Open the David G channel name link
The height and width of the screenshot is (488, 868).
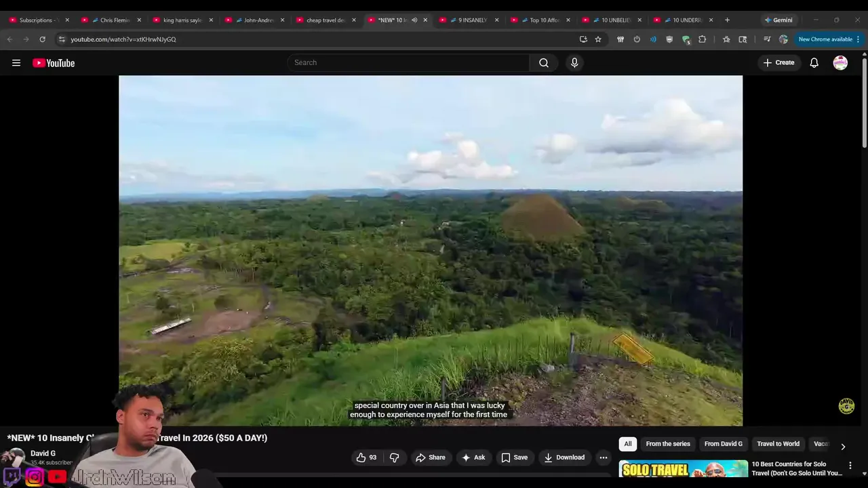pyautogui.click(x=43, y=453)
